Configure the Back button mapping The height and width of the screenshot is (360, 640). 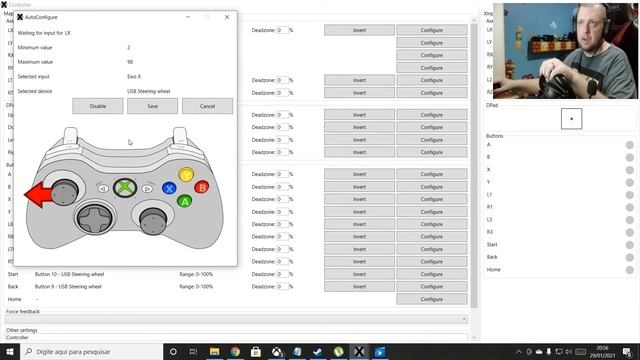(x=431, y=287)
